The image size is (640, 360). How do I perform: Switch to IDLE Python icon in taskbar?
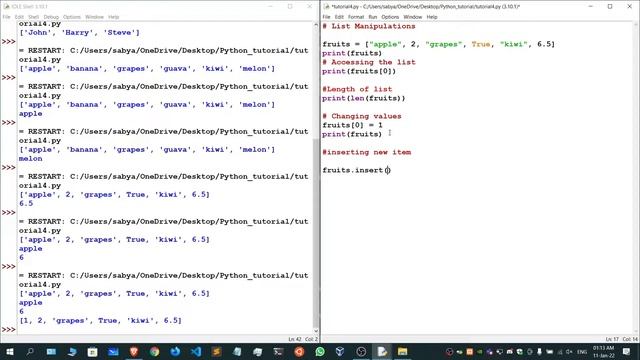382,351
